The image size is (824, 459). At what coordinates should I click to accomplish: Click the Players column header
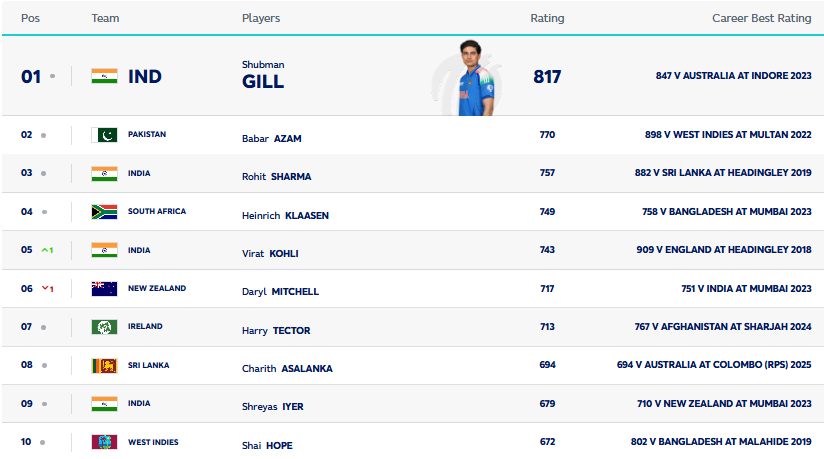point(261,18)
